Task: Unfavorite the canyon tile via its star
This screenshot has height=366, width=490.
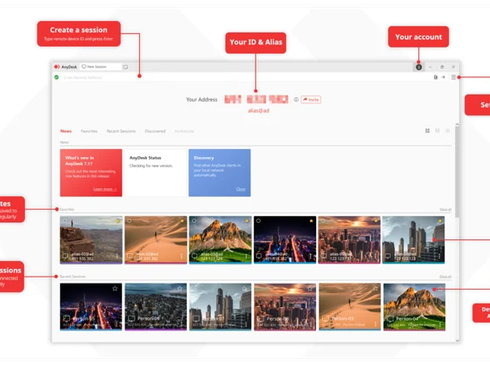Action: click(118, 221)
